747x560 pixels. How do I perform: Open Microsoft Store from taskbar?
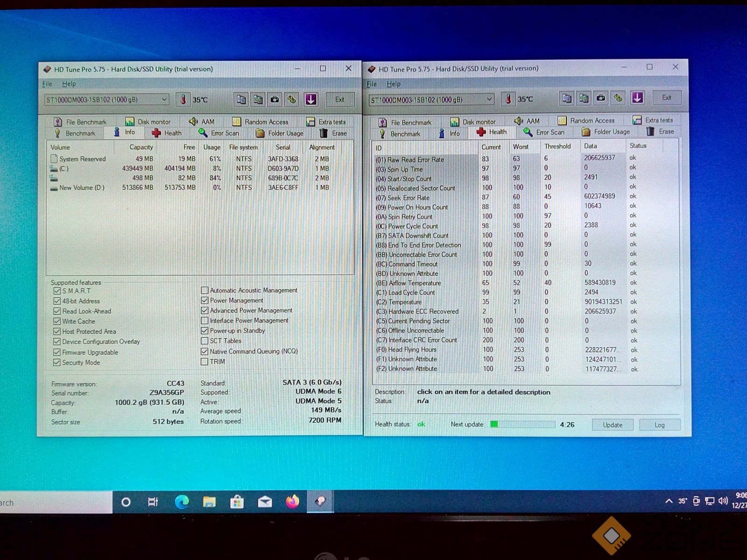237,502
